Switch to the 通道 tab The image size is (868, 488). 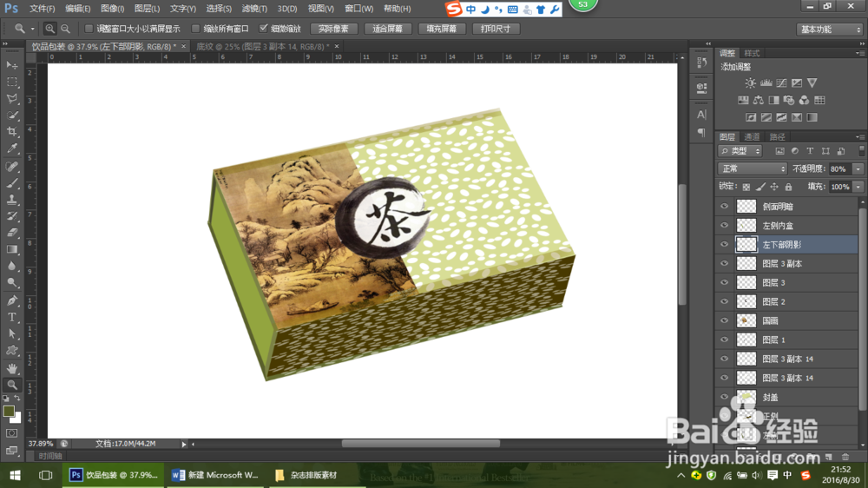pyautogui.click(x=751, y=137)
